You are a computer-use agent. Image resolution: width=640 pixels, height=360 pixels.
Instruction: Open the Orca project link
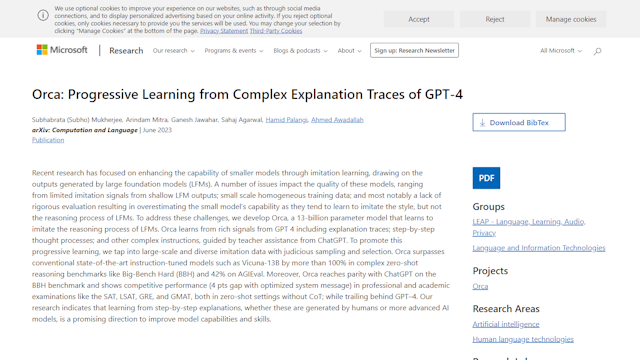click(480, 286)
